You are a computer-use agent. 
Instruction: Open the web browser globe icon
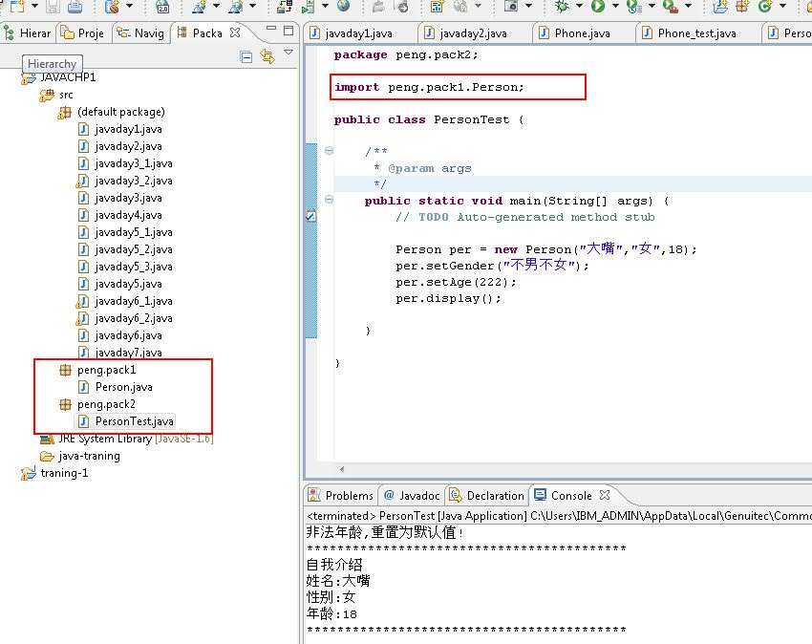(x=343, y=7)
